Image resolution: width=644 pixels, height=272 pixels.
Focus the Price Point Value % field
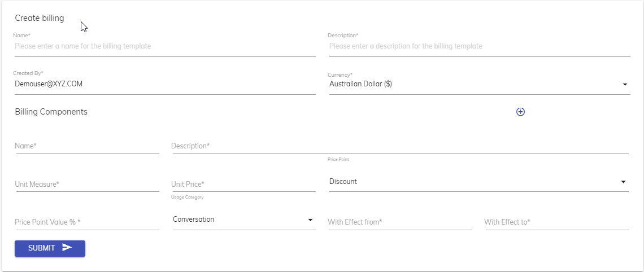coord(87,222)
